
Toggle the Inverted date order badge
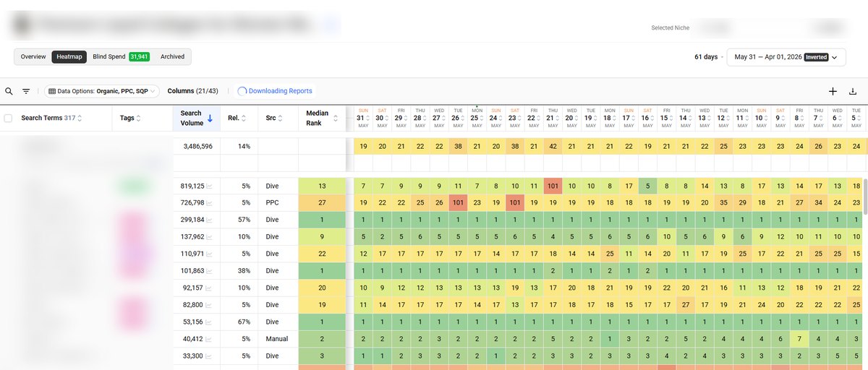click(x=817, y=57)
